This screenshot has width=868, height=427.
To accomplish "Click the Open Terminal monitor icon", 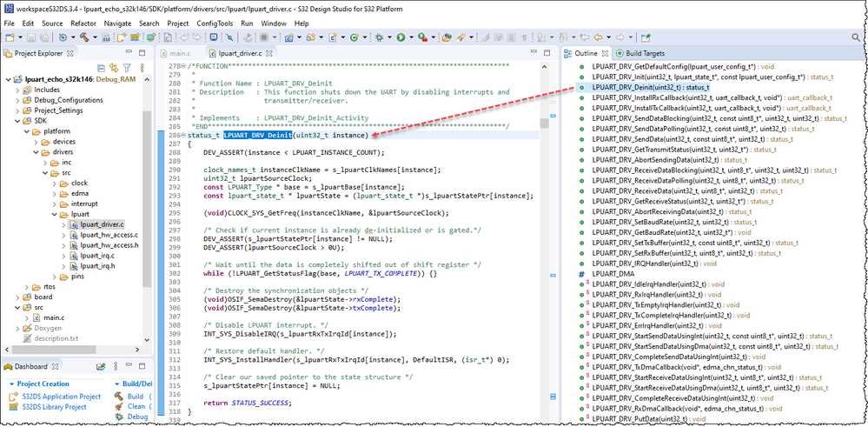I will [x=214, y=37].
